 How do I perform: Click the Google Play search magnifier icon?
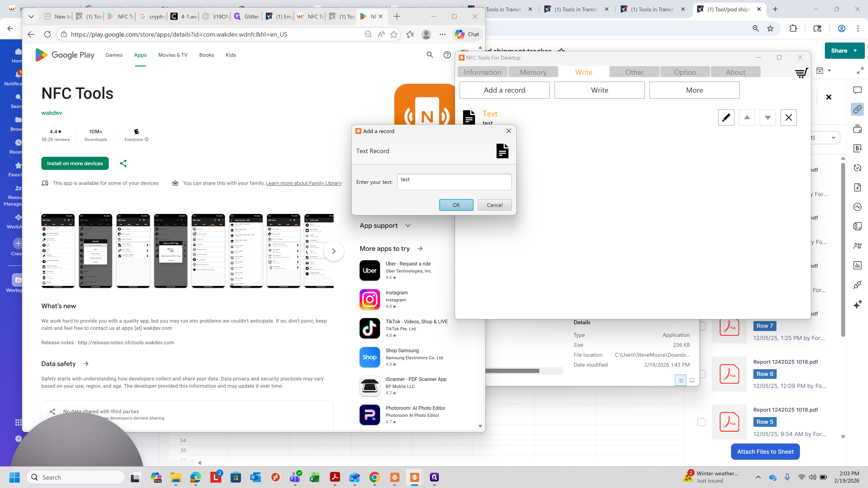click(430, 55)
